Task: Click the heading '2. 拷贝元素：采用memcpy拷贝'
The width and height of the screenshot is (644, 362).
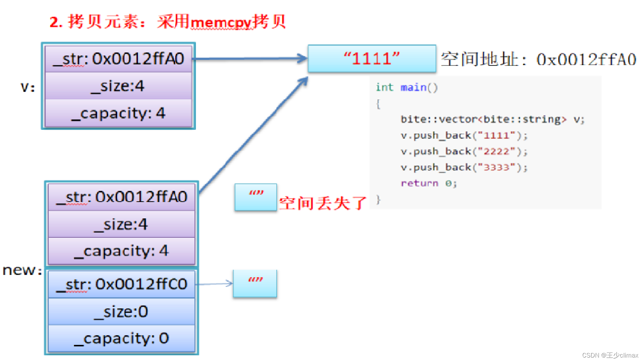Action: tap(168, 22)
